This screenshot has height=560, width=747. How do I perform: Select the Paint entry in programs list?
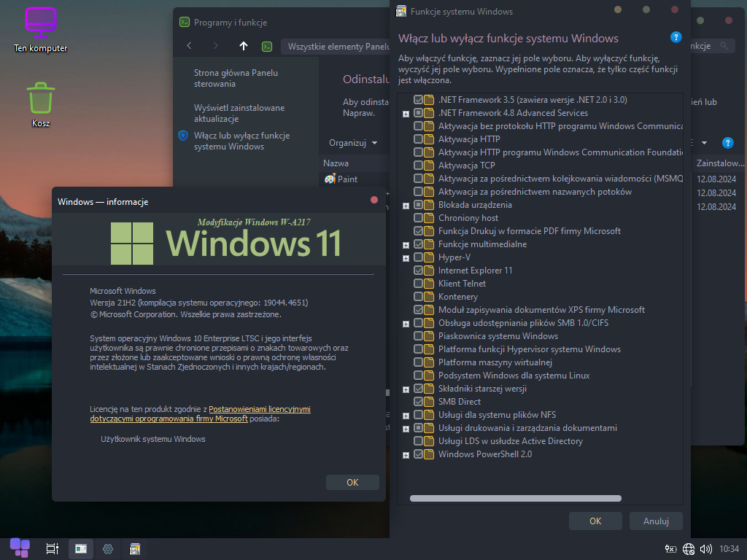[347, 179]
